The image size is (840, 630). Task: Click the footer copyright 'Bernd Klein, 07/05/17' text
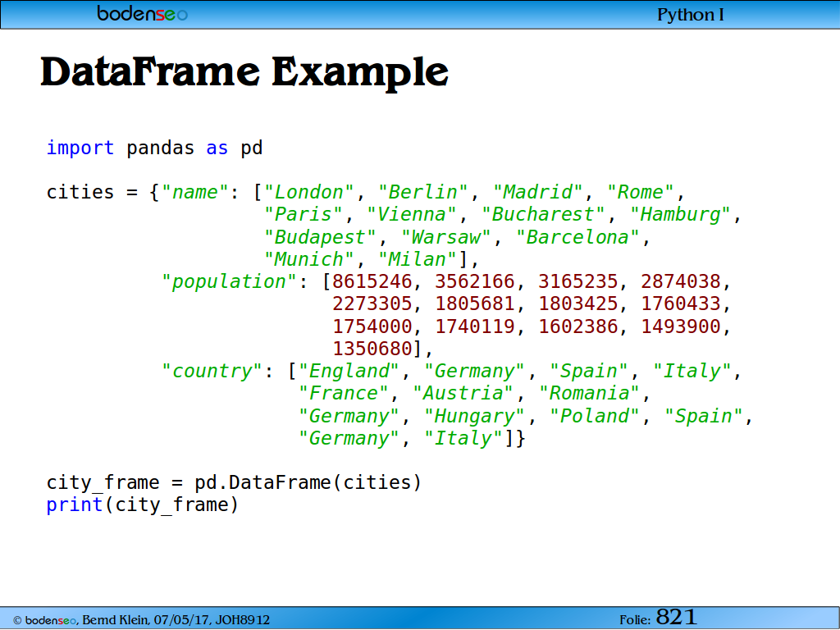(x=148, y=620)
